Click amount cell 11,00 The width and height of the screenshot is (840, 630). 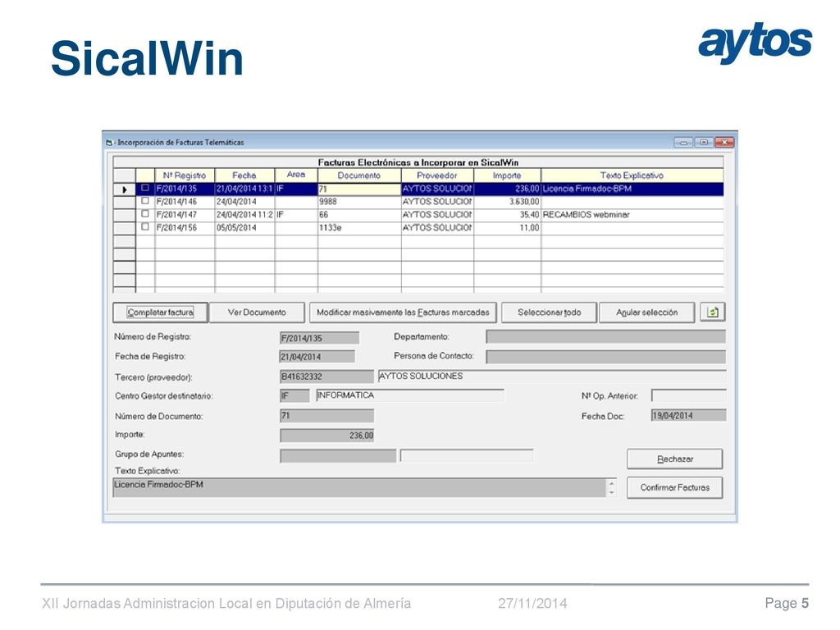click(x=507, y=228)
